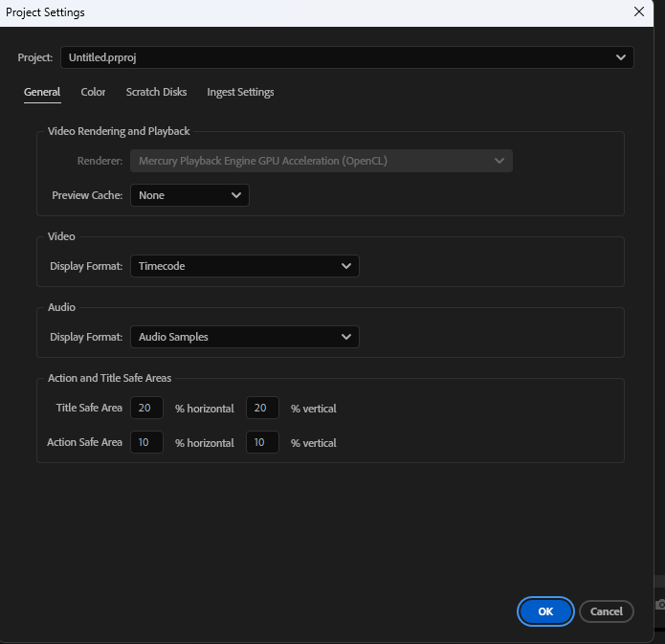The height and width of the screenshot is (644, 665).
Task: Focus the Action Safe Area horizontal percent field
Action: 146,442
